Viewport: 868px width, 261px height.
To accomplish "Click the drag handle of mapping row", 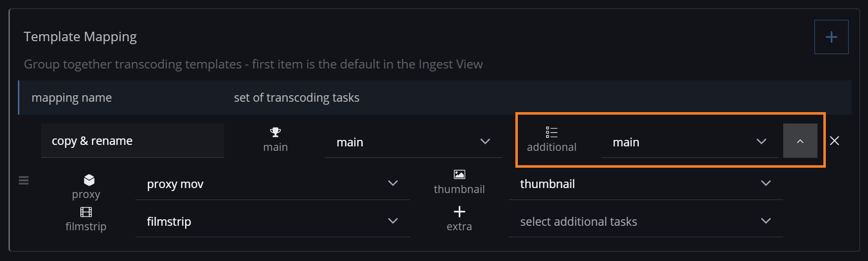I will coord(24,181).
